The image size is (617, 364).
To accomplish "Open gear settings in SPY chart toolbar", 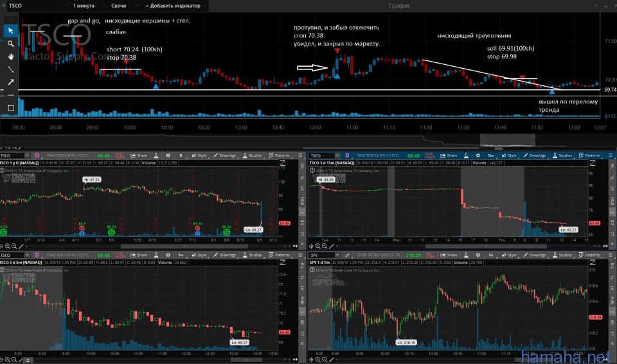I will [478, 255].
